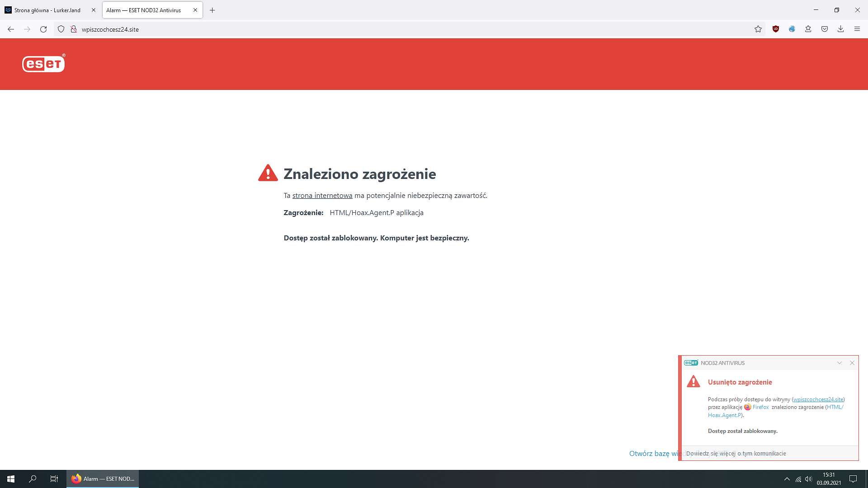
Task: Go forward with the arrow button
Action: point(27,29)
